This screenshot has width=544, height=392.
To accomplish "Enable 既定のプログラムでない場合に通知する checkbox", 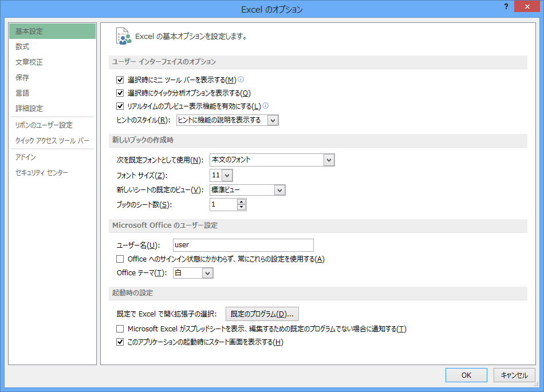I will coord(120,328).
